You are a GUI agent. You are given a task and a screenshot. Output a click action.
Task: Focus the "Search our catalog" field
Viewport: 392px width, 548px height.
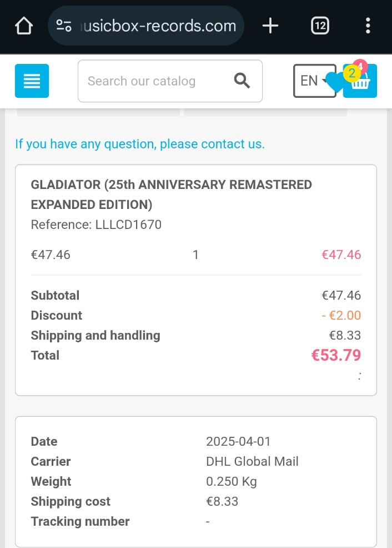155,81
